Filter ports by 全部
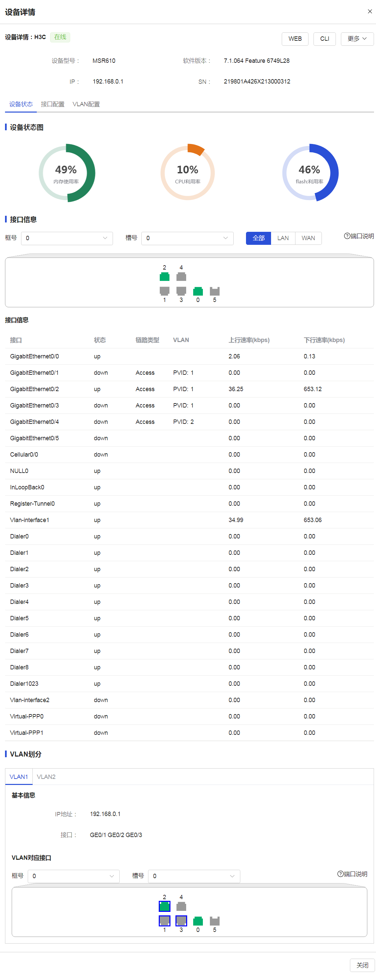This screenshot has height=980, width=376. (258, 238)
